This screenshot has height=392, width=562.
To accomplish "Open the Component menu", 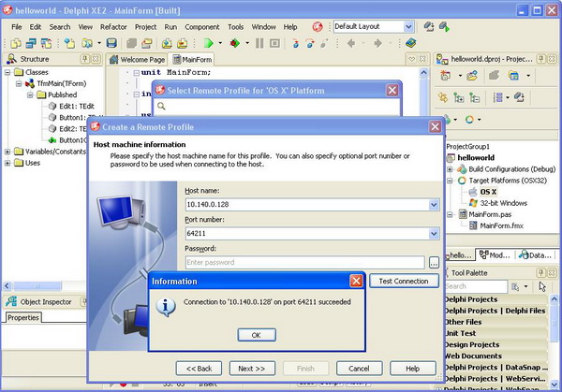I will click(x=202, y=27).
